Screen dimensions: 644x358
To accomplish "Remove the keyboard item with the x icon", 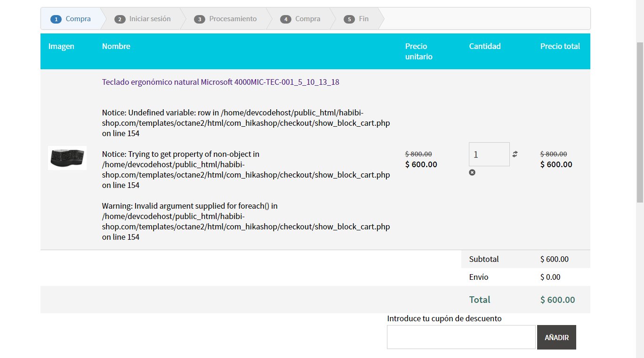I will tap(472, 172).
